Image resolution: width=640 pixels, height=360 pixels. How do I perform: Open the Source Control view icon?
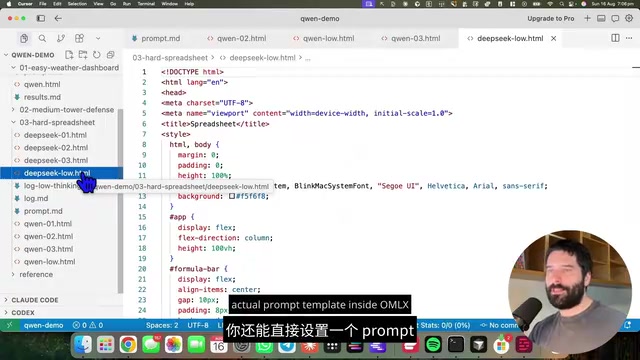[61, 38]
